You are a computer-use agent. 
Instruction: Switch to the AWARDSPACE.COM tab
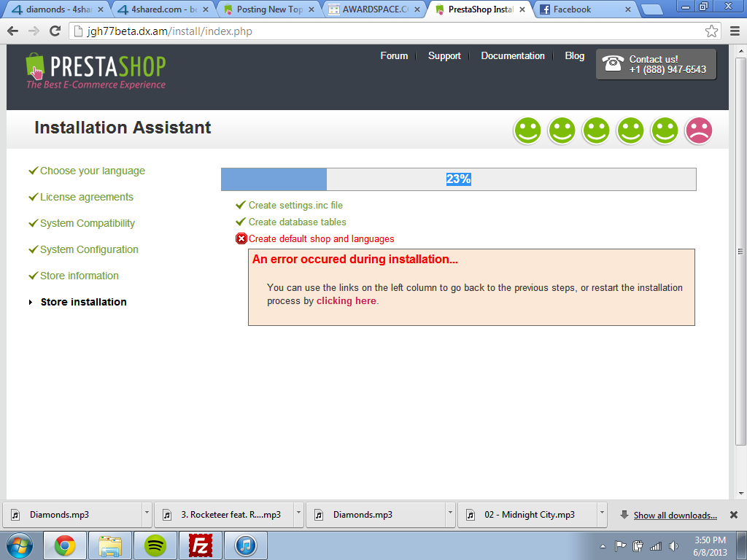click(373, 9)
